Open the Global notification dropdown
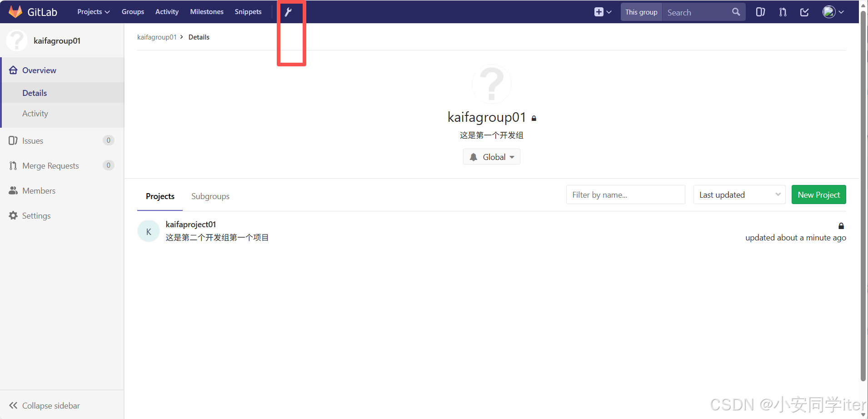 coord(492,157)
